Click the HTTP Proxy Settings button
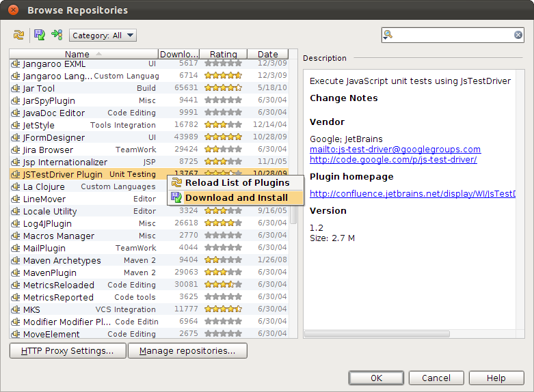This screenshot has width=534, height=392. pyautogui.click(x=68, y=351)
